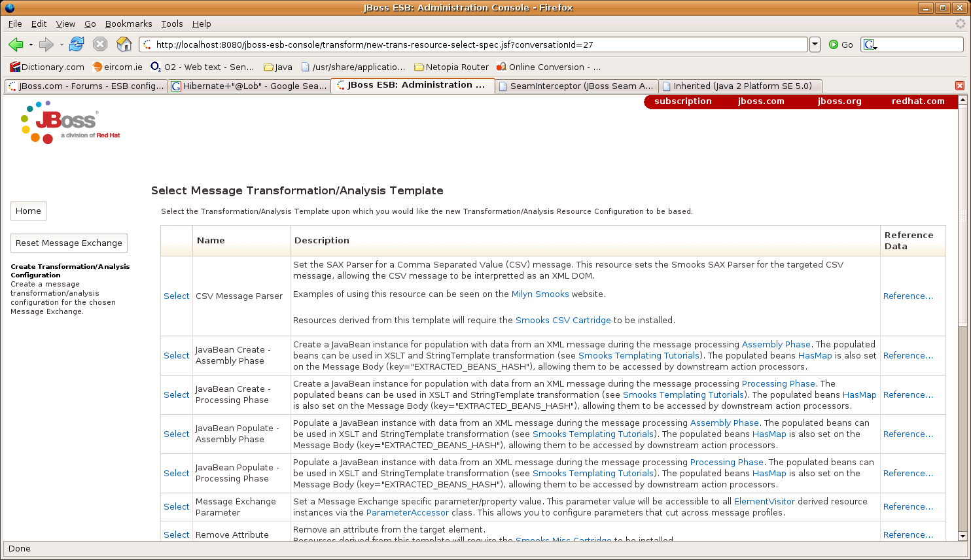Open the ParameterAccessor class link

pos(408,512)
